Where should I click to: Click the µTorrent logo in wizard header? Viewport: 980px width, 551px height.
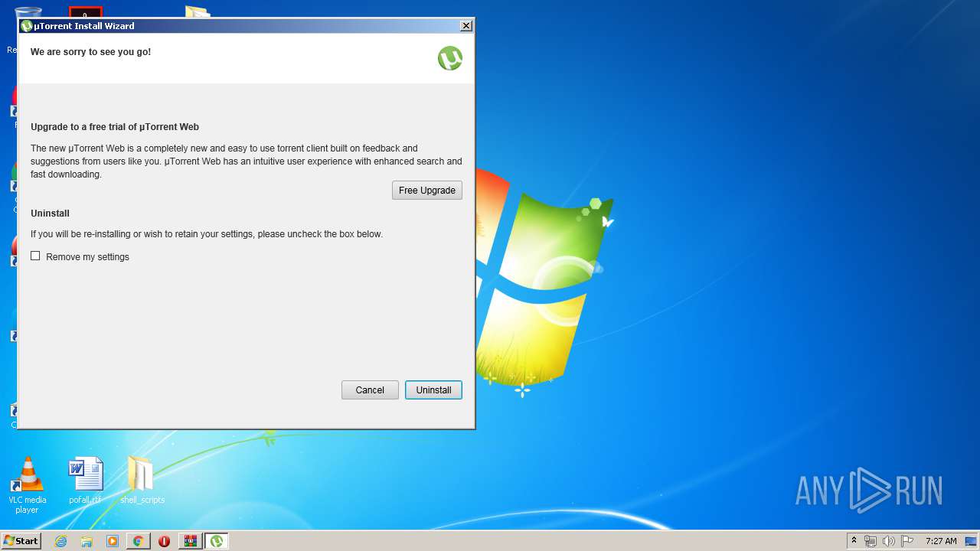[450, 58]
